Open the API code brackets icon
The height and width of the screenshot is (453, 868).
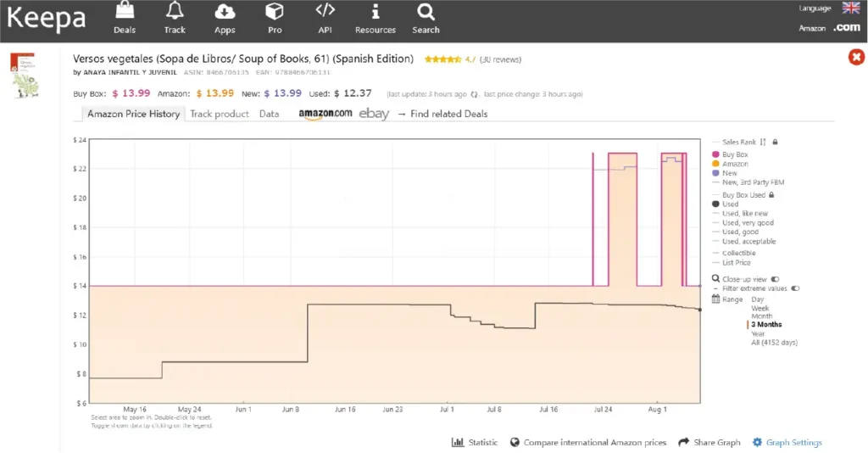click(325, 9)
